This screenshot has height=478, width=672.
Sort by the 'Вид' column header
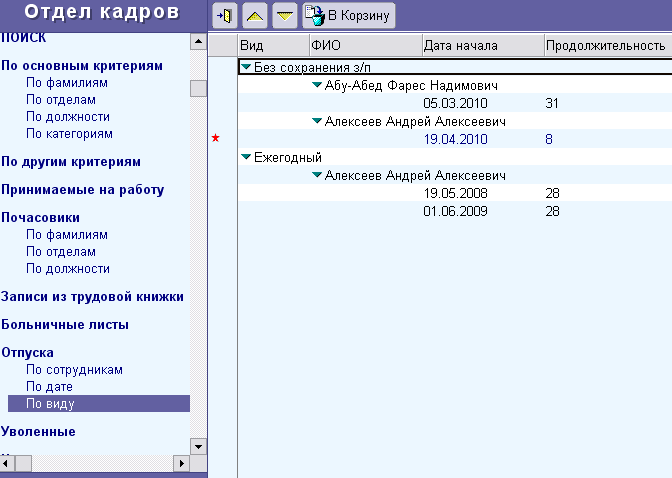click(x=273, y=45)
